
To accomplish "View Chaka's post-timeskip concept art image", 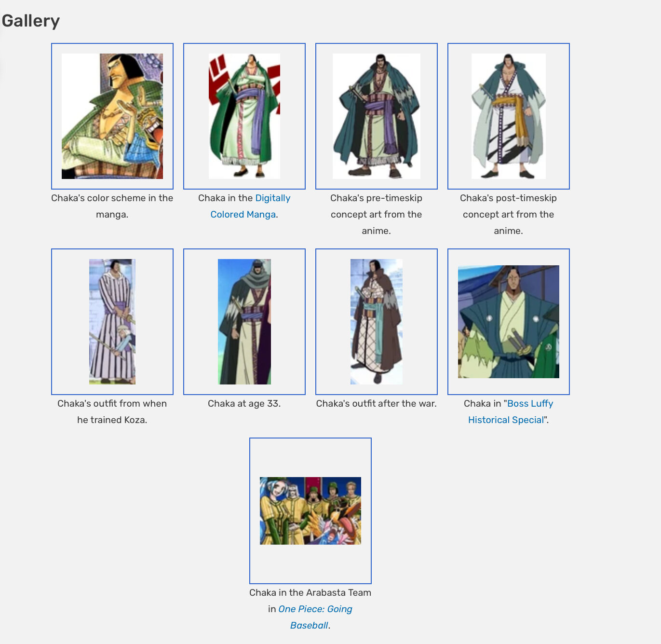I will pos(509,116).
